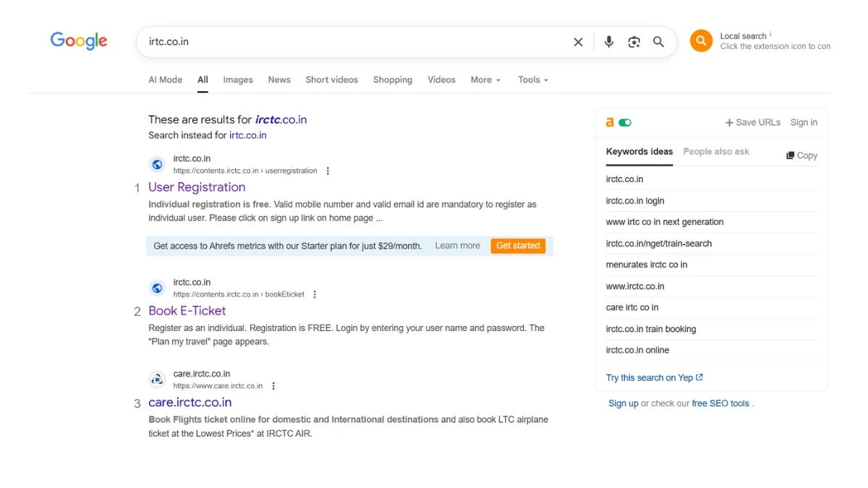Click the Google logo
Viewport: 868px width, 488px height.
pos(79,41)
